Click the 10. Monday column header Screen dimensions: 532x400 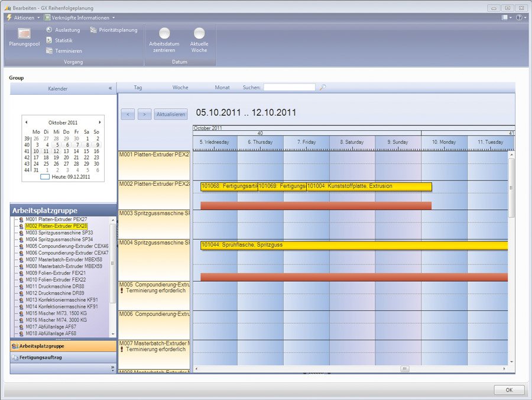444,142
